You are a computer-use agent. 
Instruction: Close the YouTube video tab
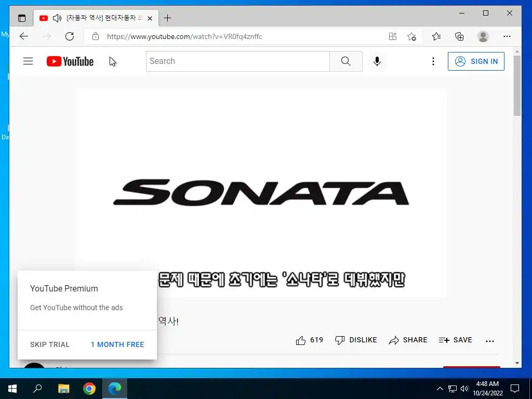pos(150,18)
